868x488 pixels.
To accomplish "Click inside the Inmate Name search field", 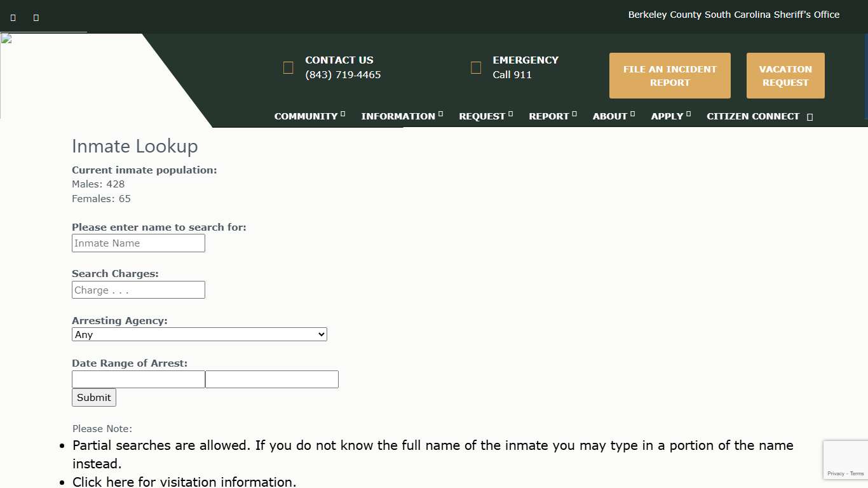I will tap(138, 243).
